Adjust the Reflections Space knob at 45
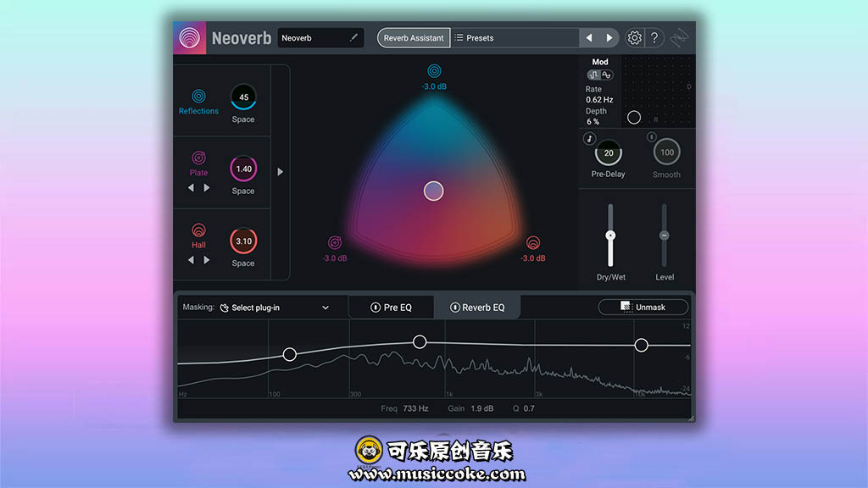This screenshot has width=868, height=488. [x=243, y=97]
